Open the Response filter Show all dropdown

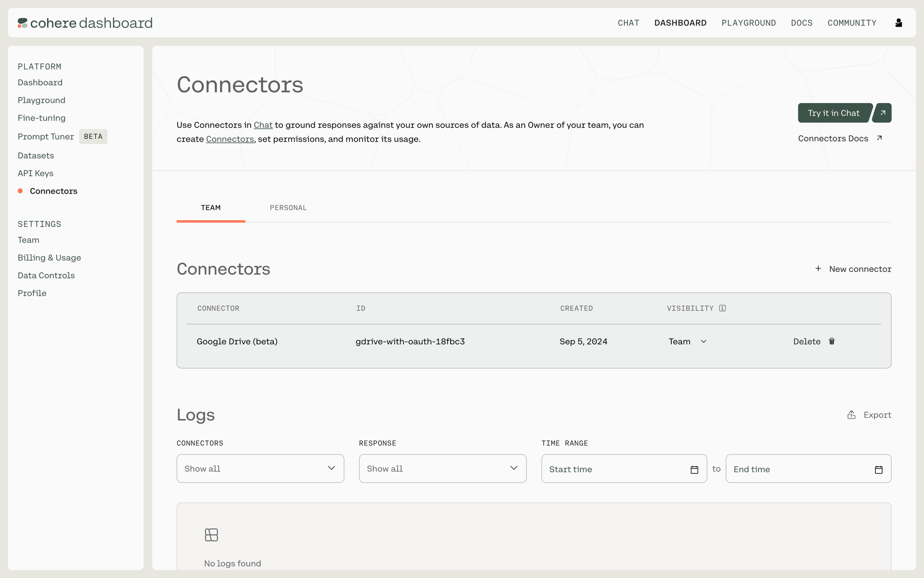(443, 469)
